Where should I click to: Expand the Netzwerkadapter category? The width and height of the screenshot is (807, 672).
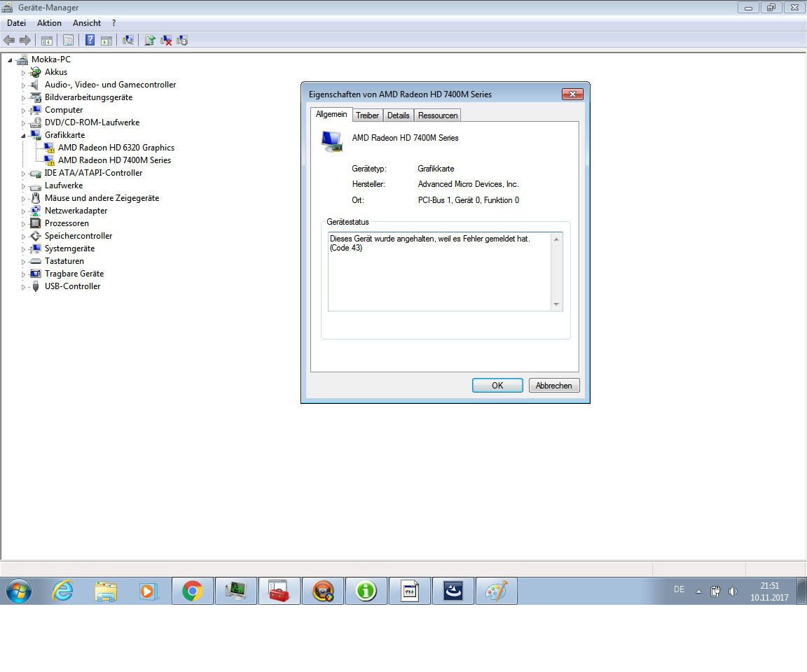pos(23,211)
